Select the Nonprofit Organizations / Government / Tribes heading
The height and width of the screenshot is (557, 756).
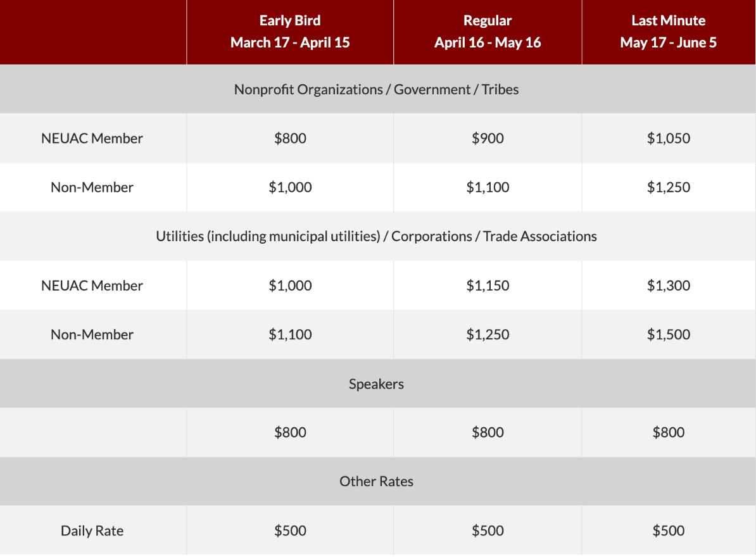(x=376, y=89)
